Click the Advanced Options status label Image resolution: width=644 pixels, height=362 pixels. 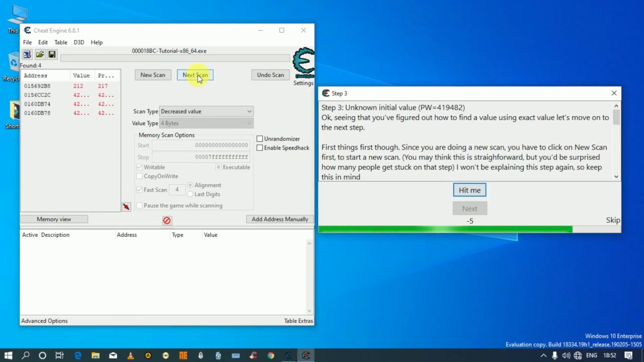pyautogui.click(x=44, y=321)
